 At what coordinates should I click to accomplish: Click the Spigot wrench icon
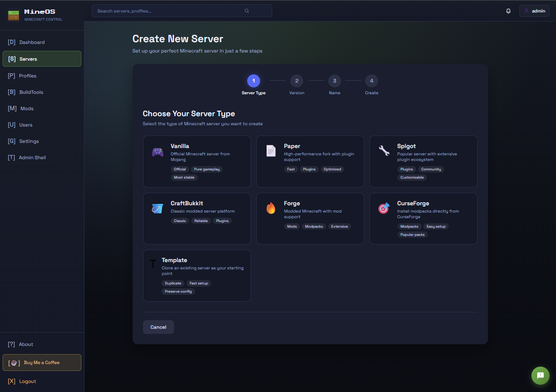(384, 151)
